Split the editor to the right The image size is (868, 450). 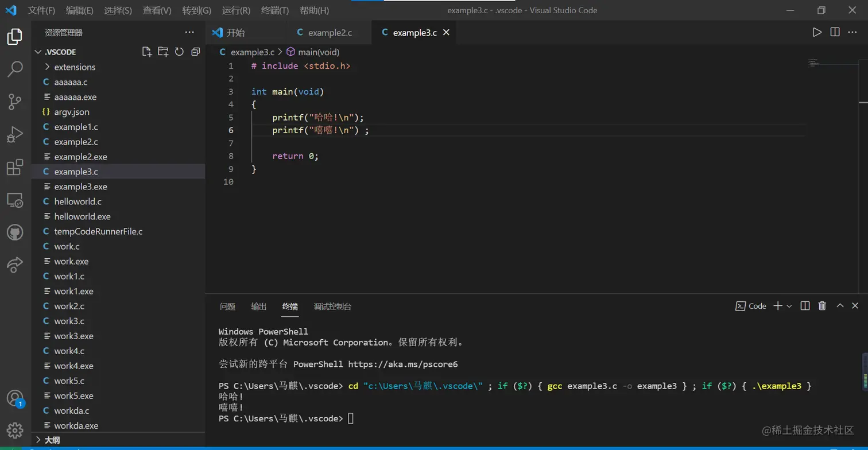(835, 32)
